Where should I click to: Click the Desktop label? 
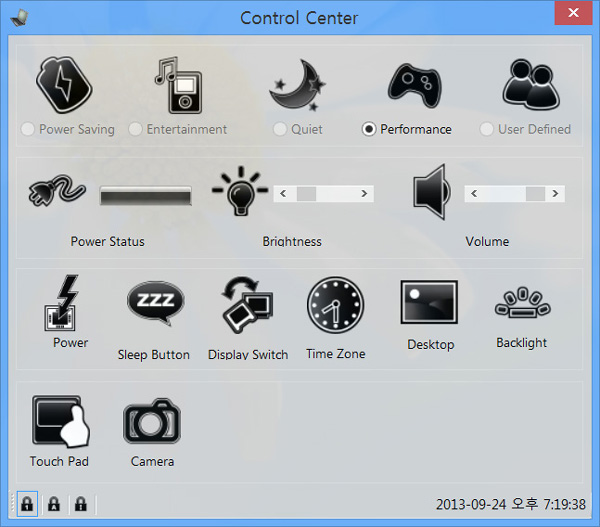[431, 344]
